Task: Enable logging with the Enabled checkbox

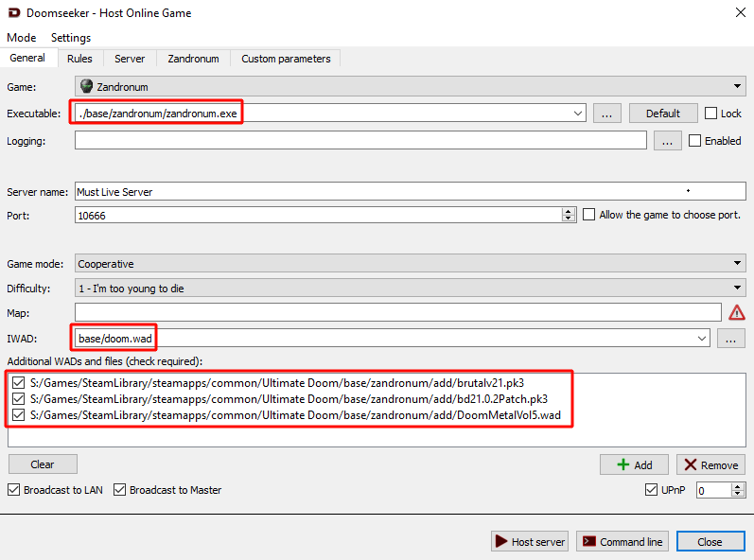Action: (694, 141)
